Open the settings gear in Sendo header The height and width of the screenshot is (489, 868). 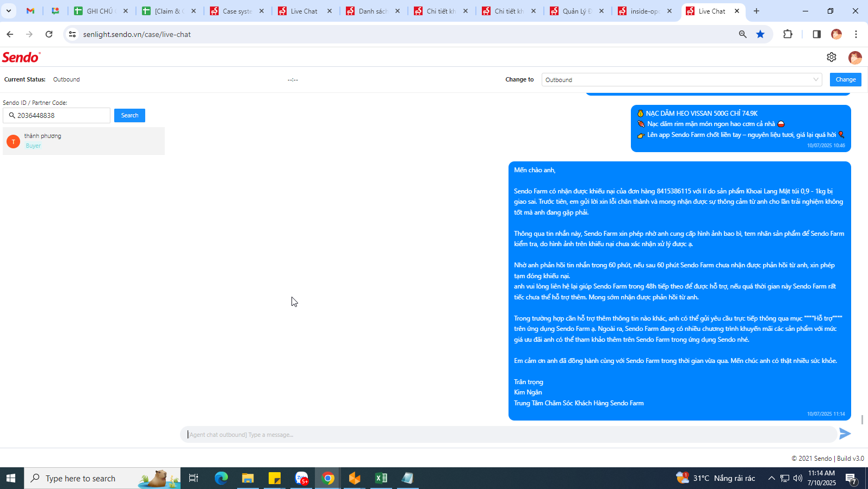[x=831, y=57]
